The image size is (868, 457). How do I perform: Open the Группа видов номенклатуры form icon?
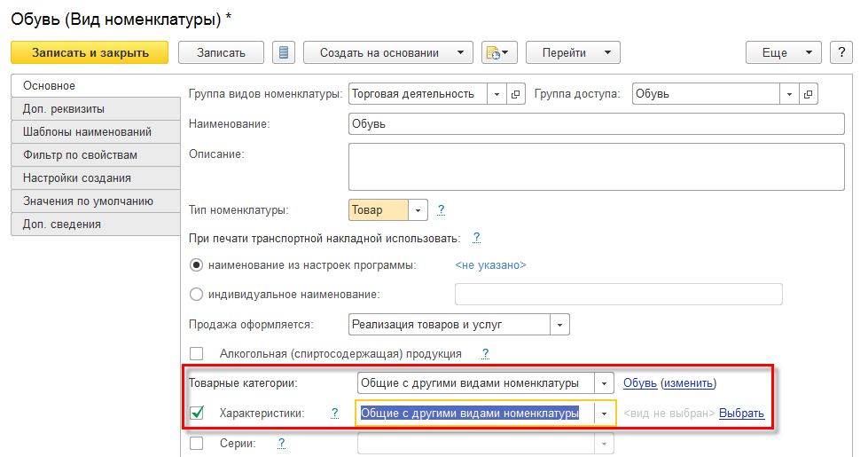pos(516,94)
